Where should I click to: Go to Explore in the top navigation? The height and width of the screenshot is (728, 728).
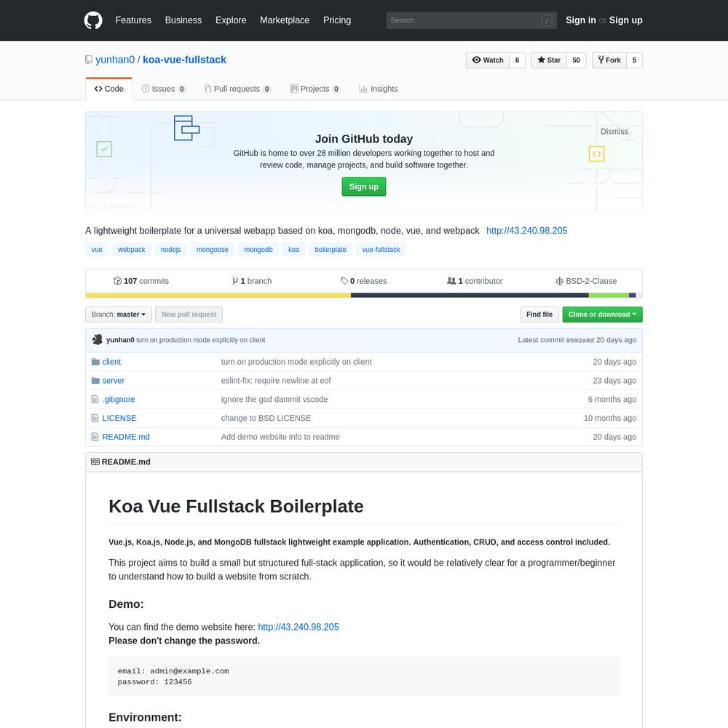click(x=231, y=20)
